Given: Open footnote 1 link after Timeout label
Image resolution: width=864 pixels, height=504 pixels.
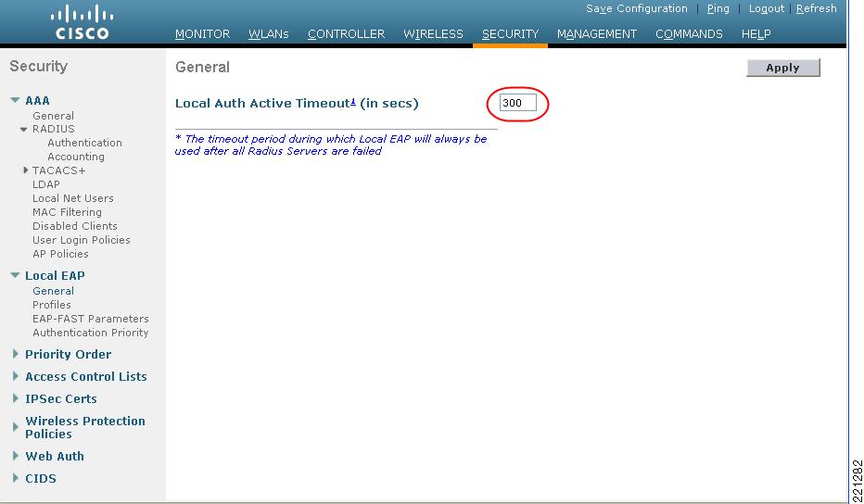Looking at the screenshot, I should [x=353, y=101].
